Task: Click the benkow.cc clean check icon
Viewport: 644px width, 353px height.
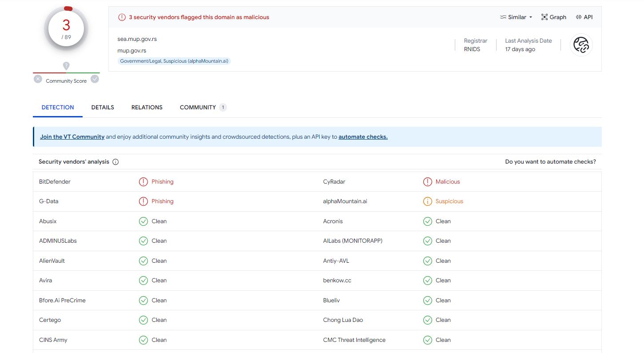Action: 428,281
